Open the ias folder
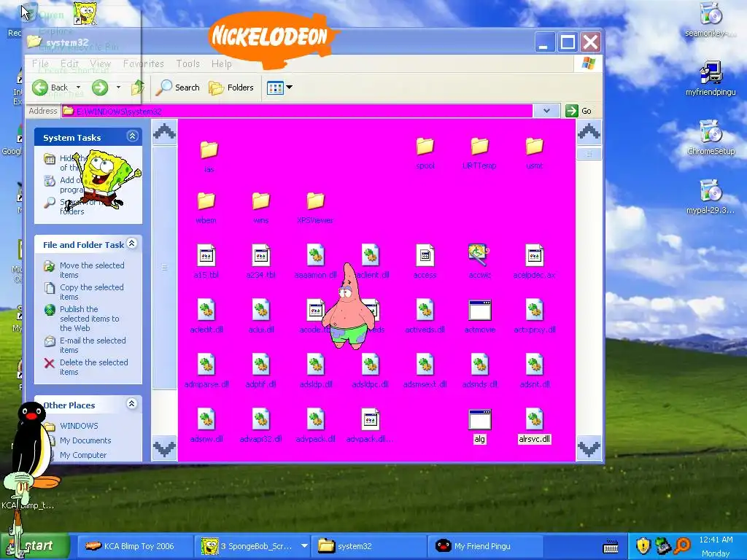 tap(209, 156)
